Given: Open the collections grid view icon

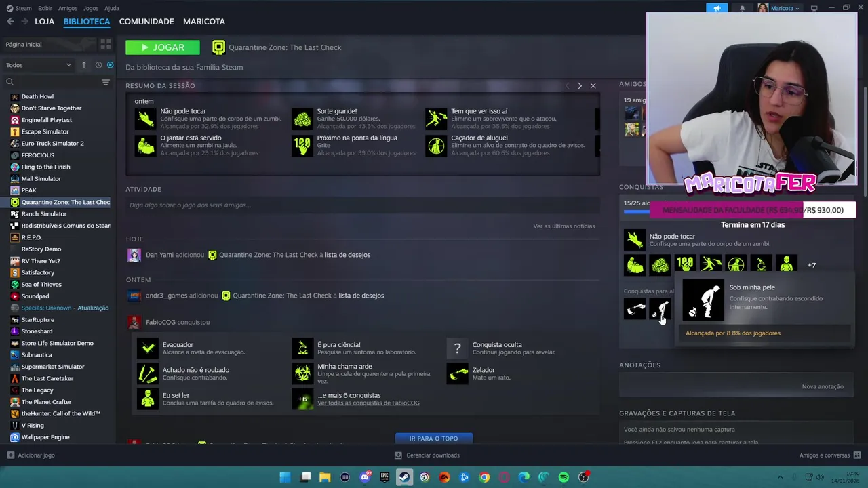Looking at the screenshot, I should pos(106,44).
